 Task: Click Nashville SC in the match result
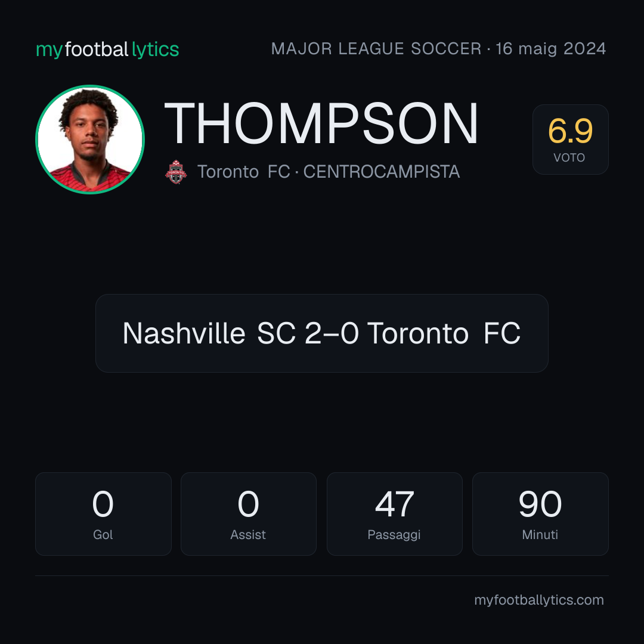click(209, 333)
